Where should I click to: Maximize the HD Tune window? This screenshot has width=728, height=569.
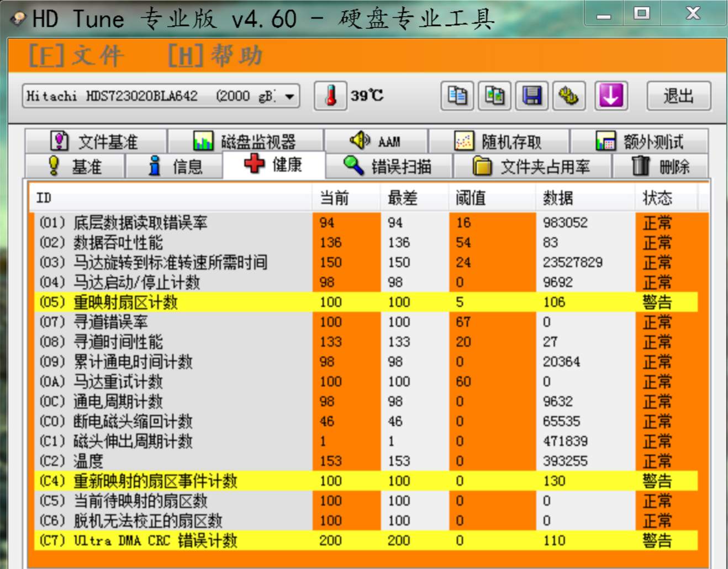641,14
